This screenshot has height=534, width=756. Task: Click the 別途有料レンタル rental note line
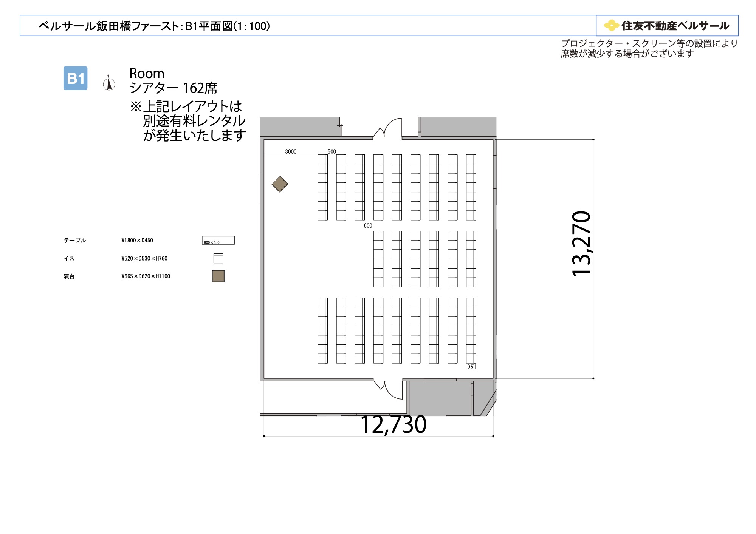pyautogui.click(x=194, y=121)
